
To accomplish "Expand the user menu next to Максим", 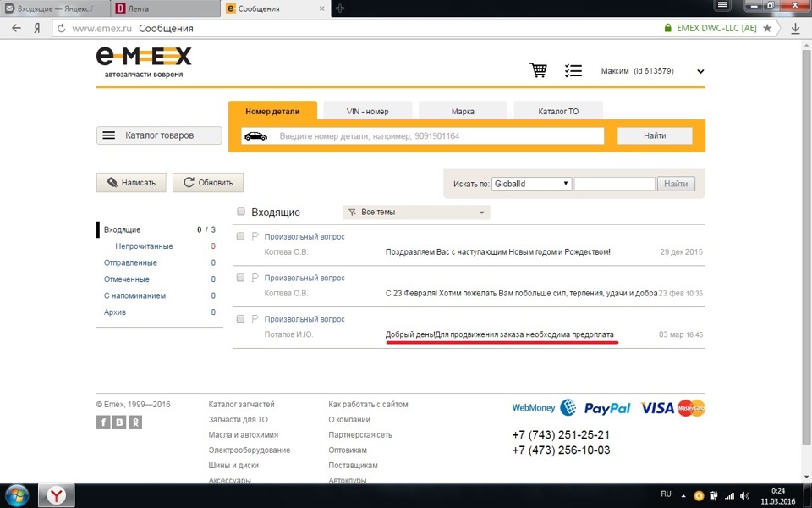I will pos(699,71).
